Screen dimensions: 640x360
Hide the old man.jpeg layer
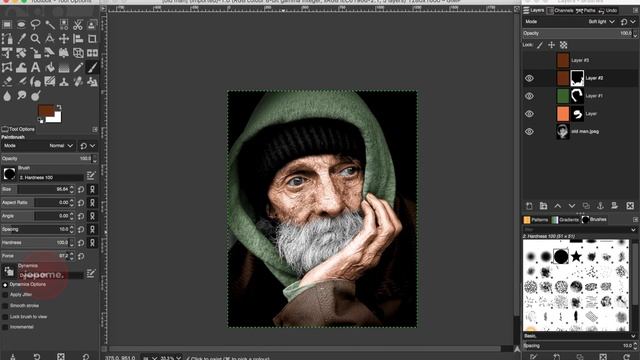pyautogui.click(x=529, y=131)
